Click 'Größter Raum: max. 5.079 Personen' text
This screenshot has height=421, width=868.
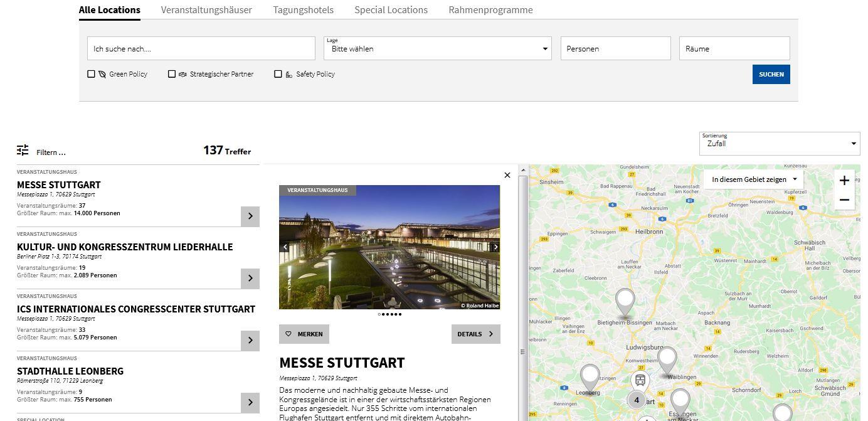pyautogui.click(x=67, y=338)
